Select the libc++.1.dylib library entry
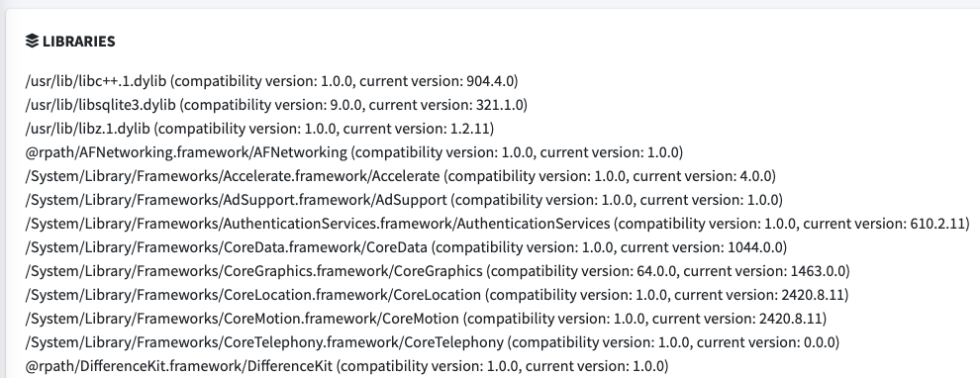Viewport: 980px width, 378px height. 272,81
